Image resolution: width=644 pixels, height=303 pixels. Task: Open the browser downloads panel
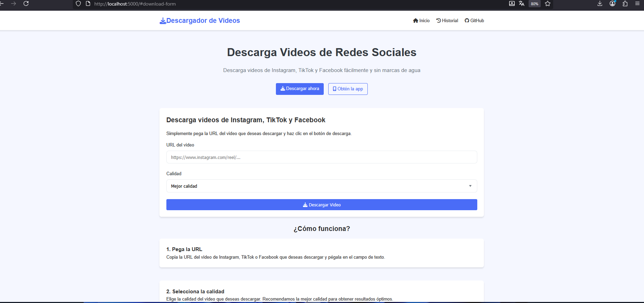click(x=600, y=4)
